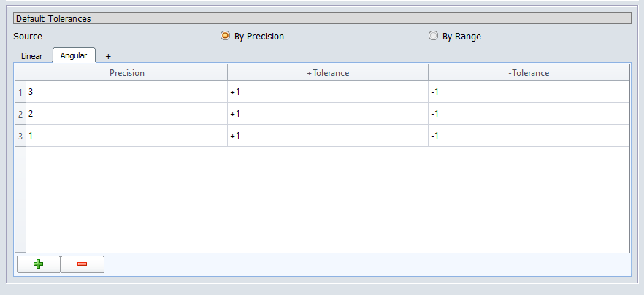
Task: Select the By Range radio button
Action: [x=433, y=36]
